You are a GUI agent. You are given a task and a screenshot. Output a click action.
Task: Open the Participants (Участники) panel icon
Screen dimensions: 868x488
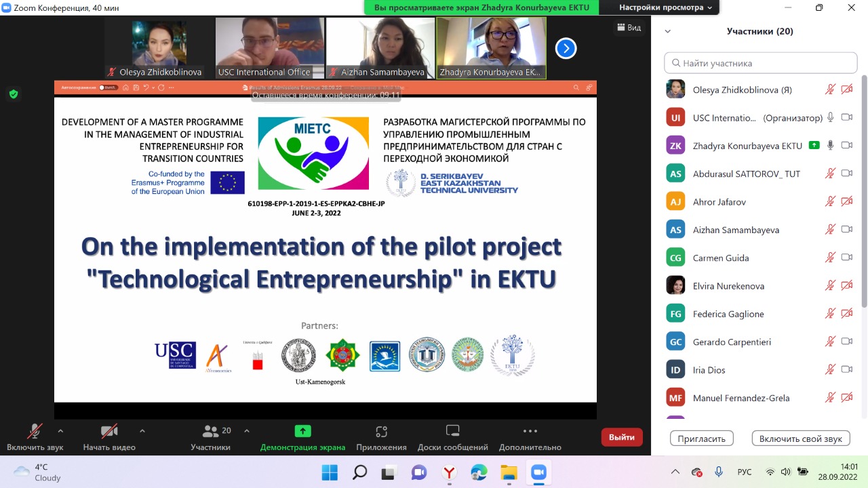[211, 431]
